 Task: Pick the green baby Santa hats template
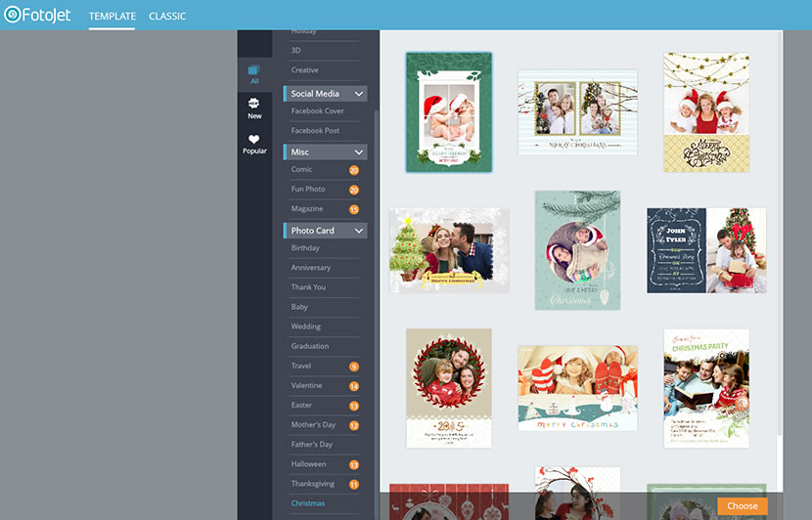tap(449, 112)
